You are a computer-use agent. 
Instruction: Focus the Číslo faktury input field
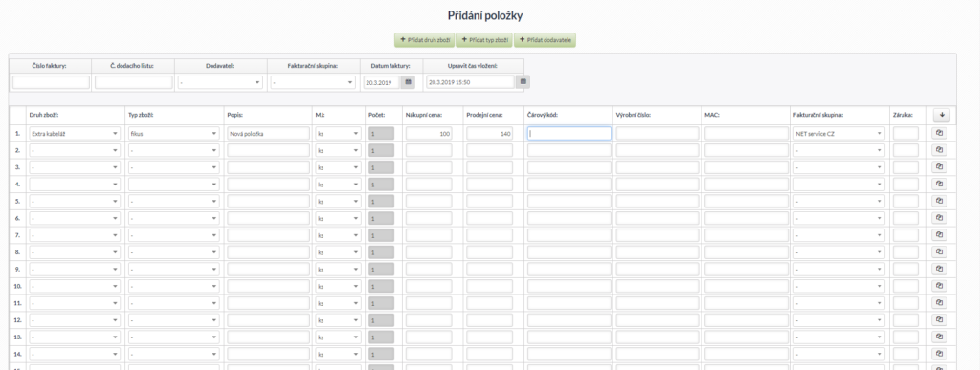(x=52, y=82)
